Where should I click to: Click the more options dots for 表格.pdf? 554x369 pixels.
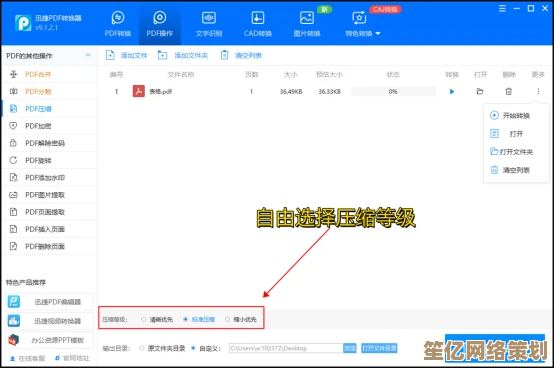(538, 92)
